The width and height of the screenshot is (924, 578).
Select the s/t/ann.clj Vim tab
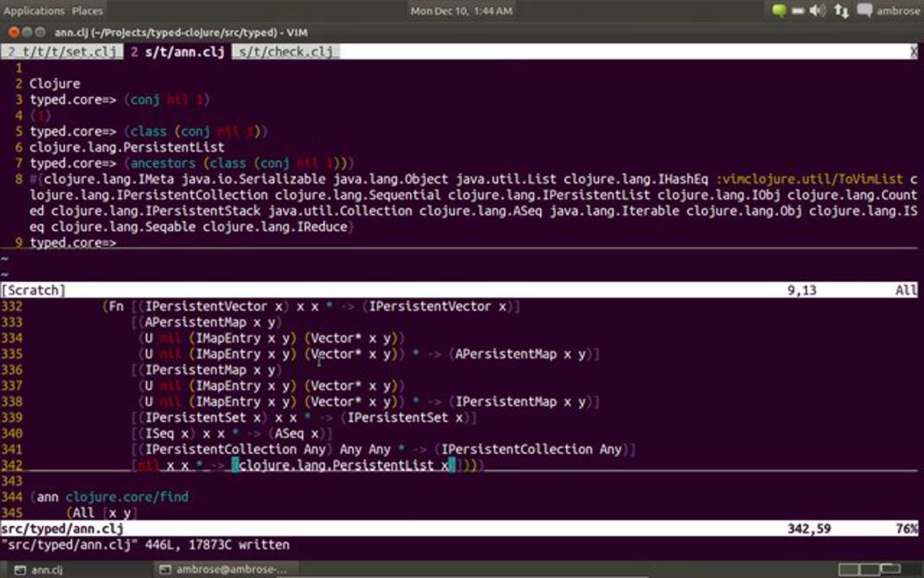pyautogui.click(x=177, y=52)
